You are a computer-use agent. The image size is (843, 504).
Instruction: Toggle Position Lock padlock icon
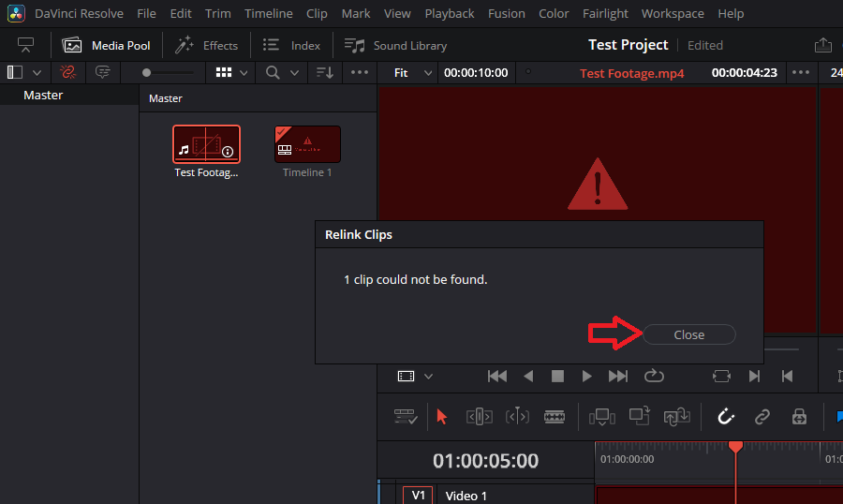799,417
